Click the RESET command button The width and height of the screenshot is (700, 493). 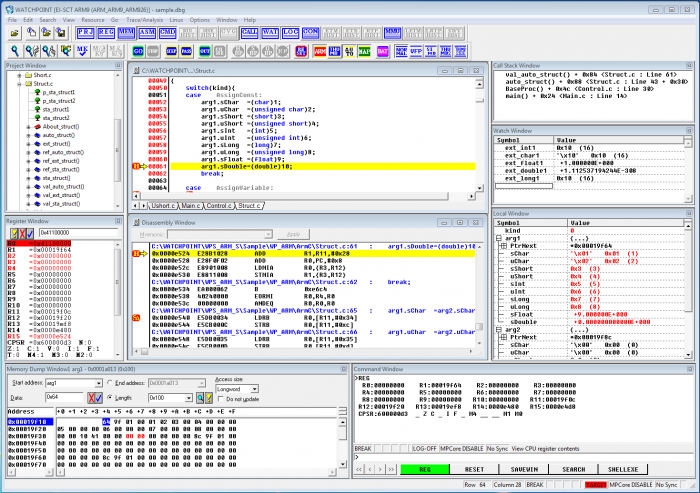click(x=474, y=469)
